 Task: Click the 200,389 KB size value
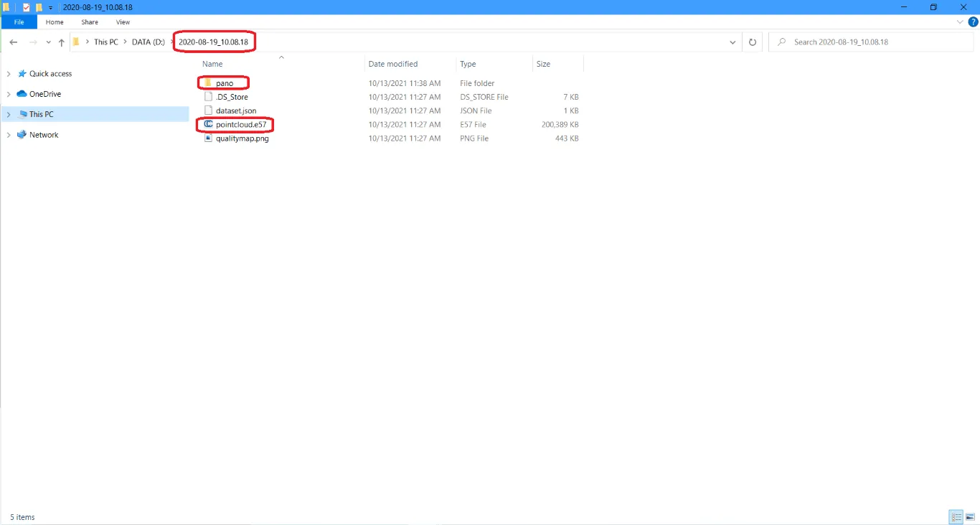(560, 124)
